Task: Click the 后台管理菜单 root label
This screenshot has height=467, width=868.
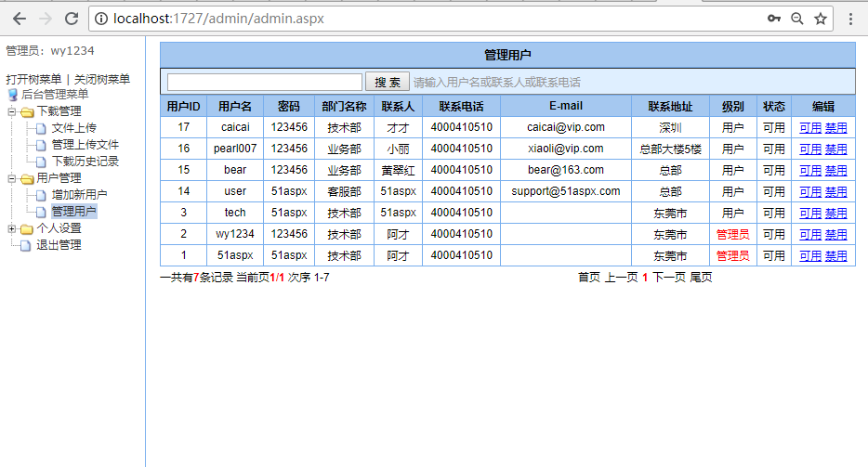Action: [55, 95]
